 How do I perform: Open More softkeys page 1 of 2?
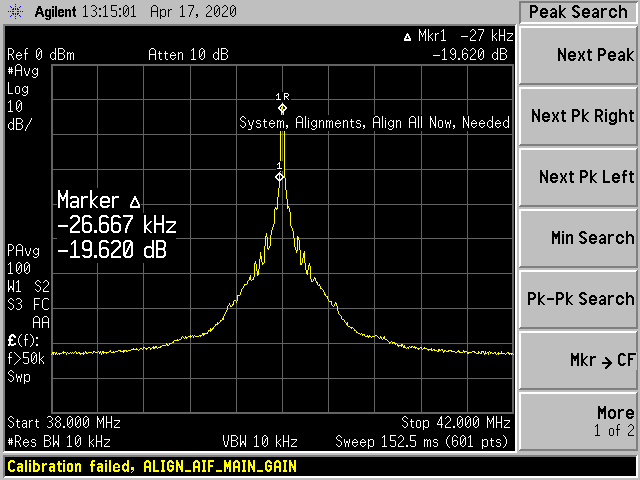click(581, 421)
